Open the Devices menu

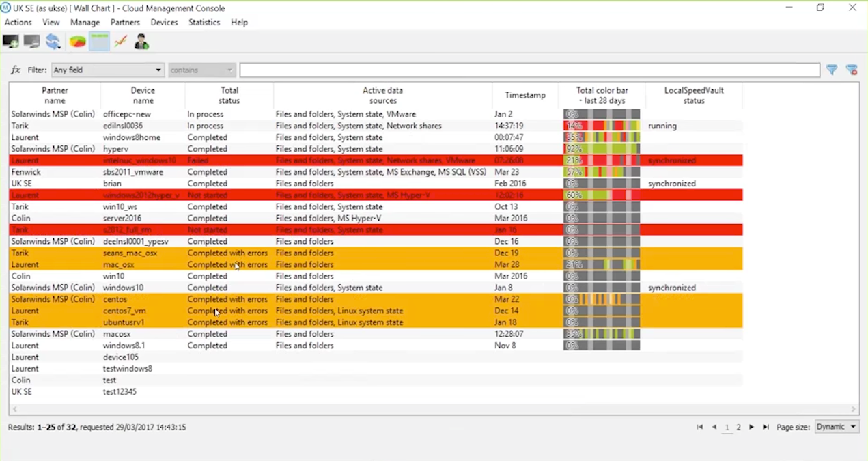coord(165,23)
